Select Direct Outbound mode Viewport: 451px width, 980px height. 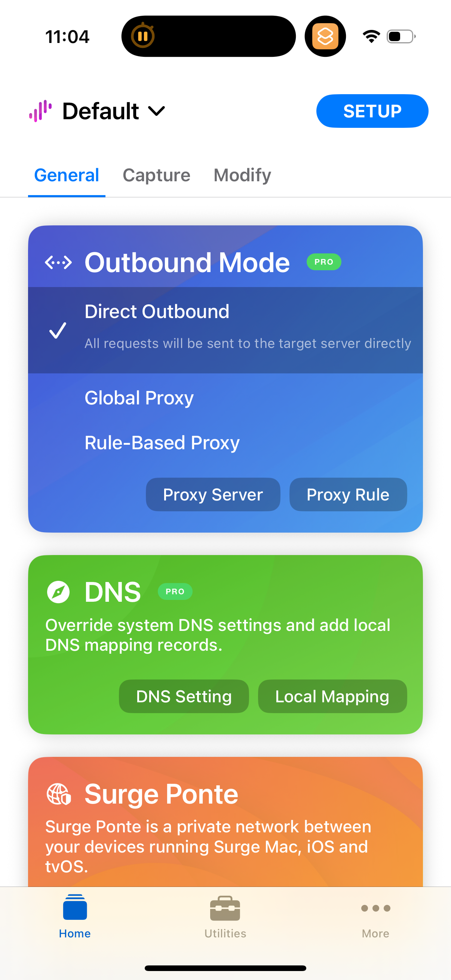click(x=225, y=330)
